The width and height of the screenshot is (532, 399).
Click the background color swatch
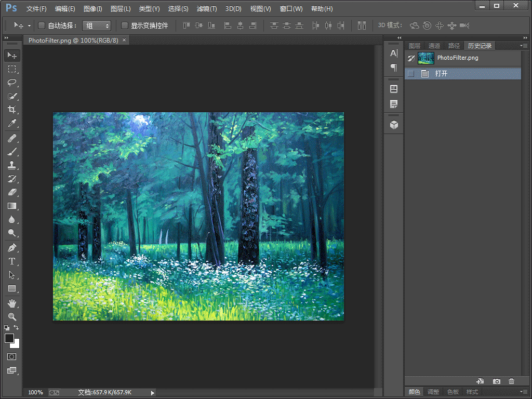(x=16, y=345)
